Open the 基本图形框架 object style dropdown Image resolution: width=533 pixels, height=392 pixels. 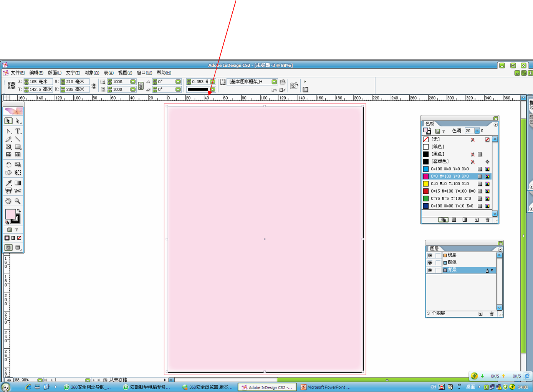274,82
